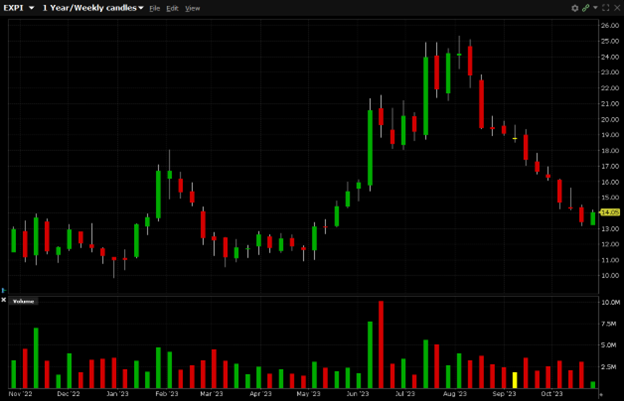Image resolution: width=624 pixels, height=401 pixels.
Task: Click the Feb '23 time axis label
Action: coord(167,394)
